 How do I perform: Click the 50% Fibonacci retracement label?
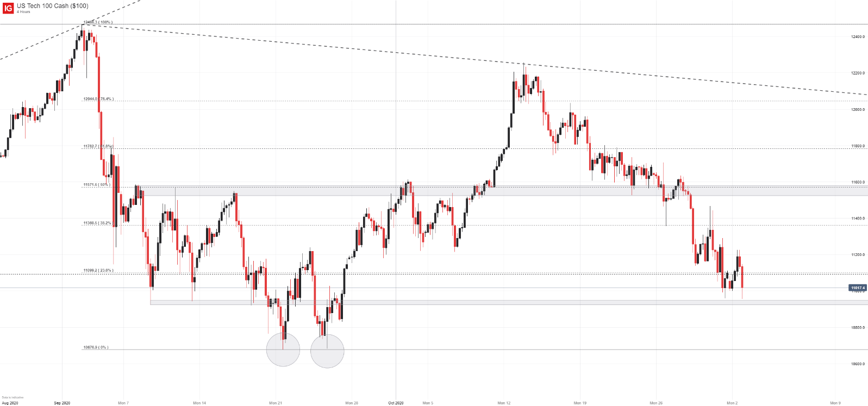(97, 185)
